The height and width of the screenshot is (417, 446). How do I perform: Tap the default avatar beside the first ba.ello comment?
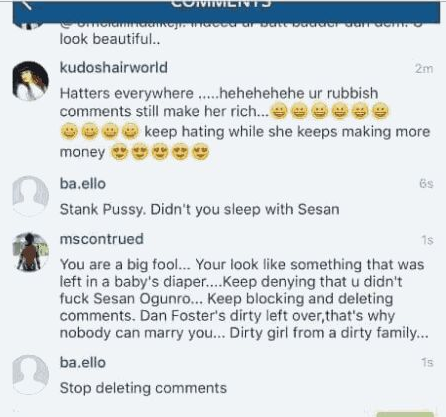30,196
